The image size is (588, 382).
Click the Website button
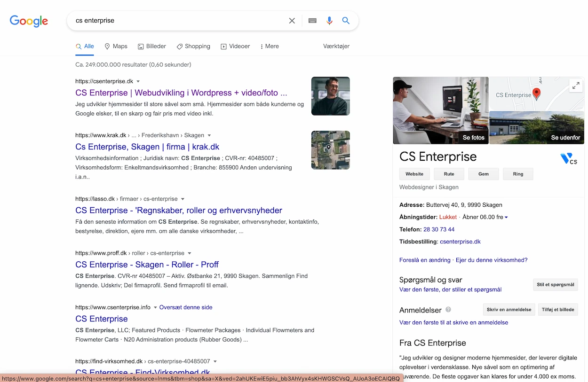pyautogui.click(x=414, y=174)
